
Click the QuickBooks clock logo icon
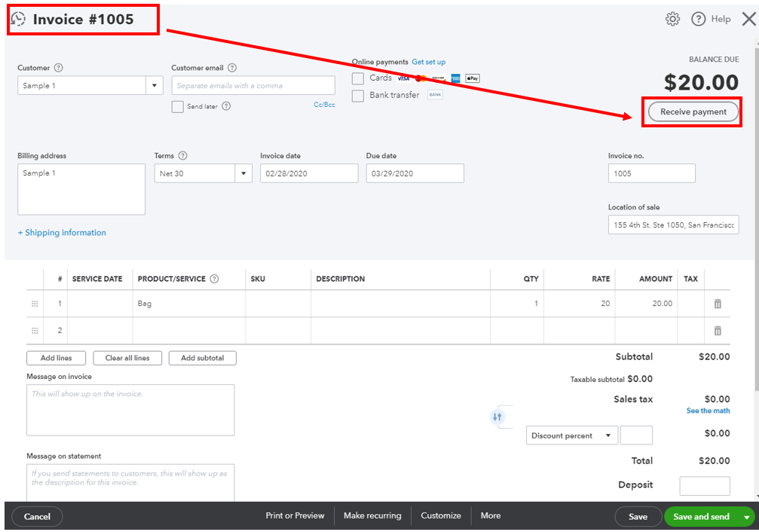click(17, 19)
